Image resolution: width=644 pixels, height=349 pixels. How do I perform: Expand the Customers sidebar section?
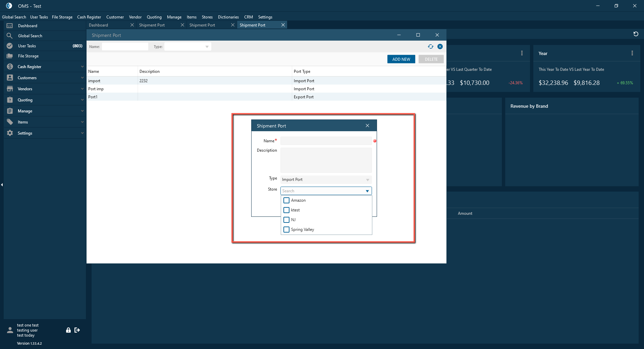[82, 78]
